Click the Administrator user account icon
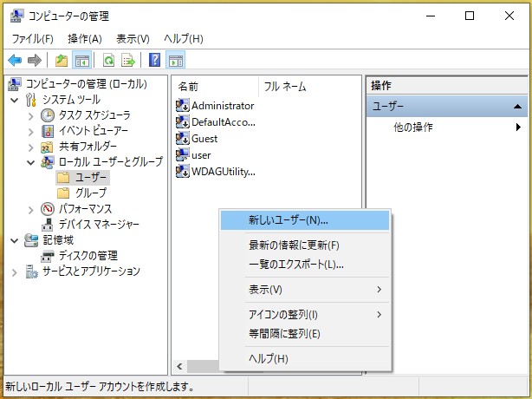The image size is (532, 399). pyautogui.click(x=183, y=106)
